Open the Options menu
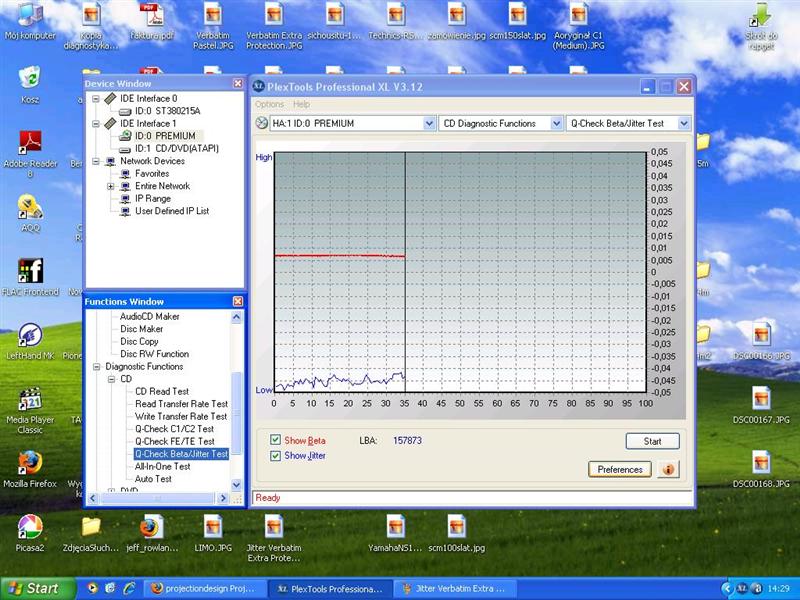 [x=269, y=104]
